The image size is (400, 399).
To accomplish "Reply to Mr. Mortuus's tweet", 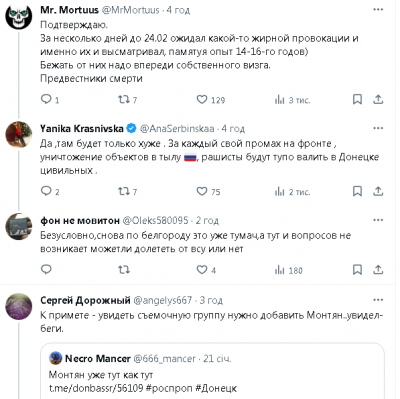I will (x=50, y=99).
